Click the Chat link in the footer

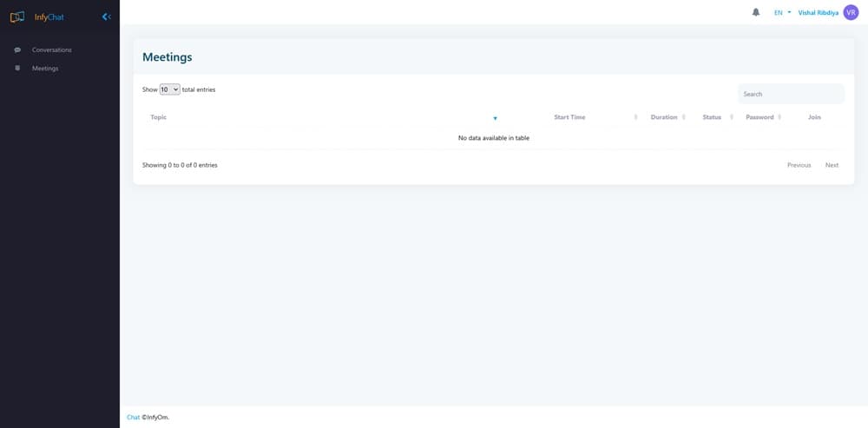[133, 418]
